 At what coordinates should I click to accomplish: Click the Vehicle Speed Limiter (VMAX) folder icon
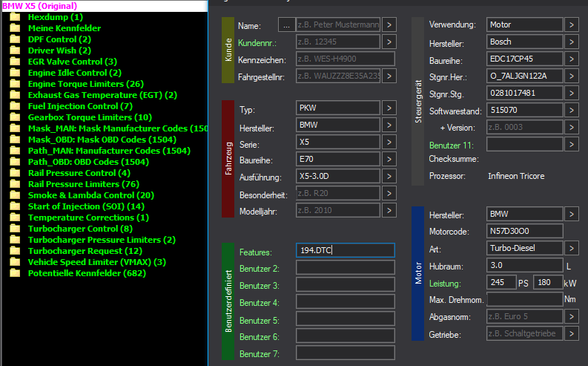(x=15, y=262)
